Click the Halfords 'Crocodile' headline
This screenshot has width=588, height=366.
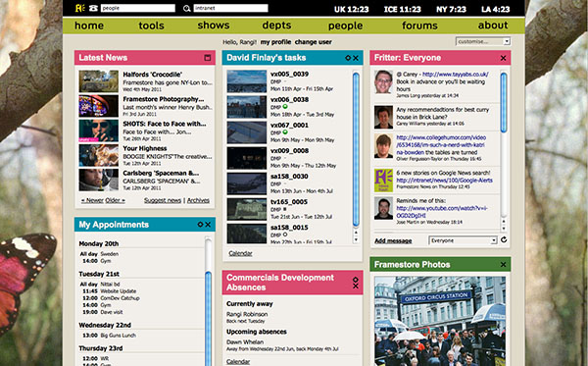pos(152,75)
